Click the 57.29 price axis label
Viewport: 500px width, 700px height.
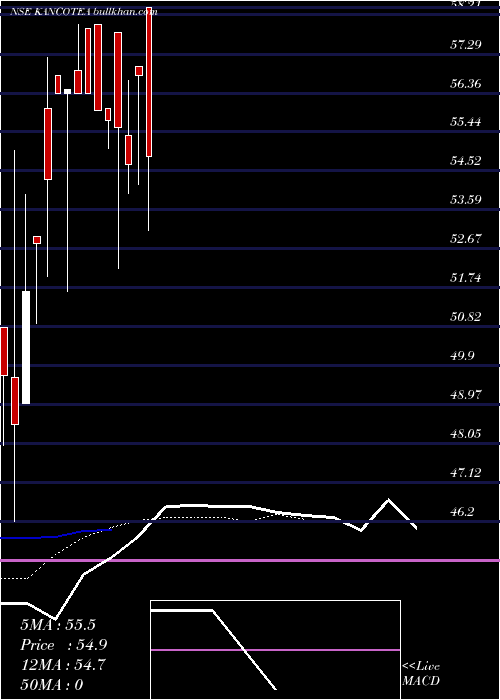[x=466, y=44]
